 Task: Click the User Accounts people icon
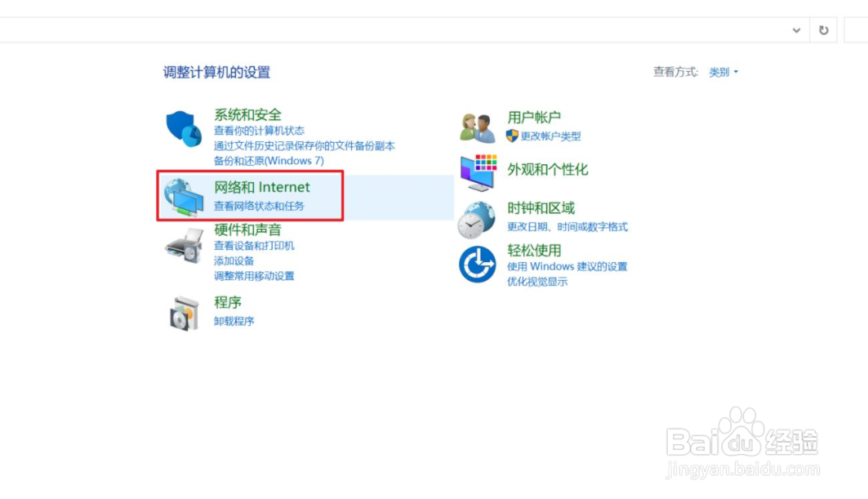click(x=477, y=128)
